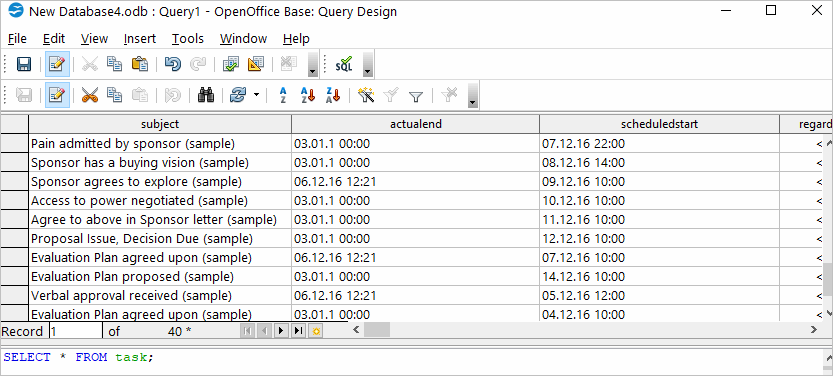Jump to the last record
The height and width of the screenshot is (376, 833).
click(x=299, y=331)
